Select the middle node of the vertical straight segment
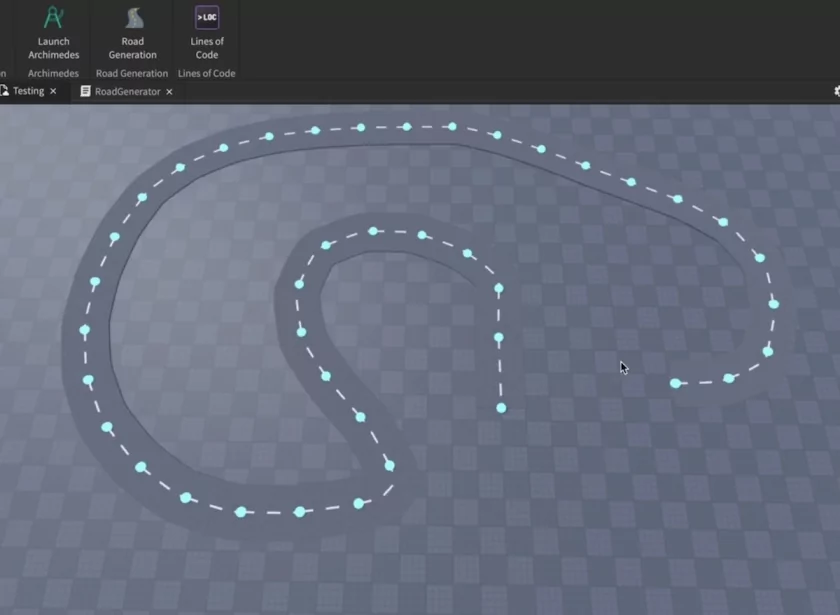The width and height of the screenshot is (840, 615). [498, 338]
